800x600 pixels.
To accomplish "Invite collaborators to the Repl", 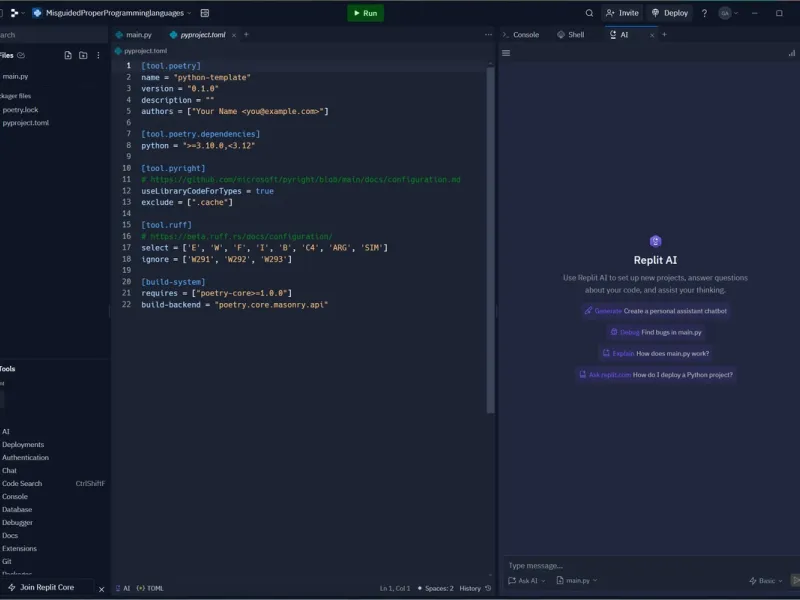I will [x=622, y=13].
